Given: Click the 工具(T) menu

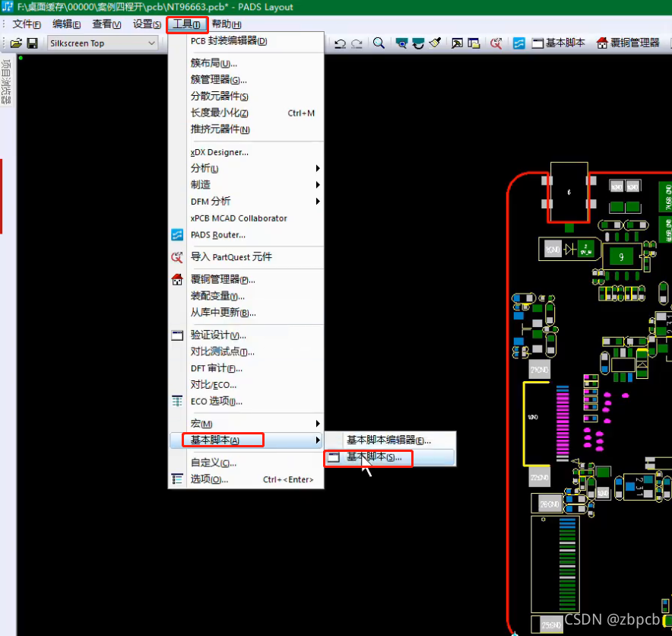Looking at the screenshot, I should click(187, 24).
